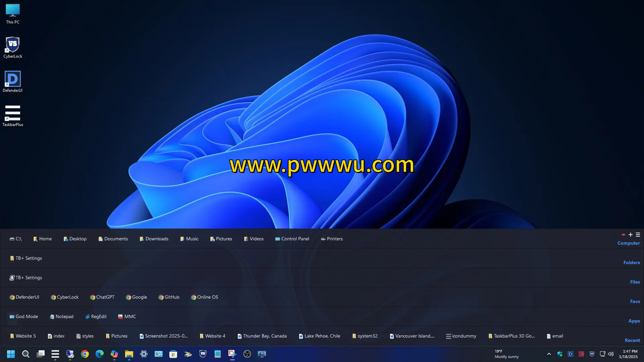Open the ChatGPT favorite link
The height and width of the screenshot is (362, 644).
tap(102, 297)
